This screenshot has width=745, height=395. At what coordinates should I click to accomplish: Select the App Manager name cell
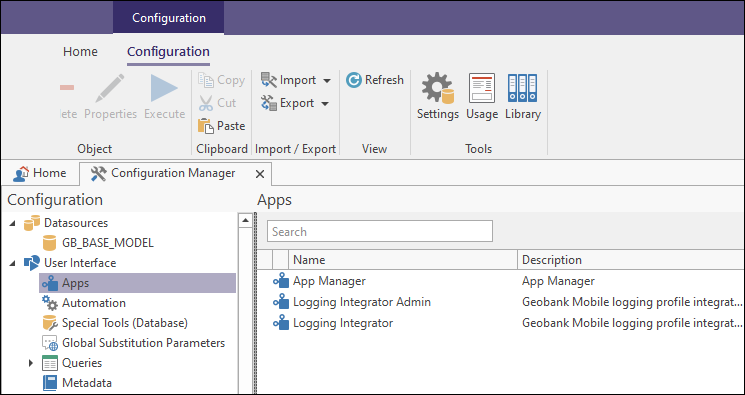coord(329,281)
